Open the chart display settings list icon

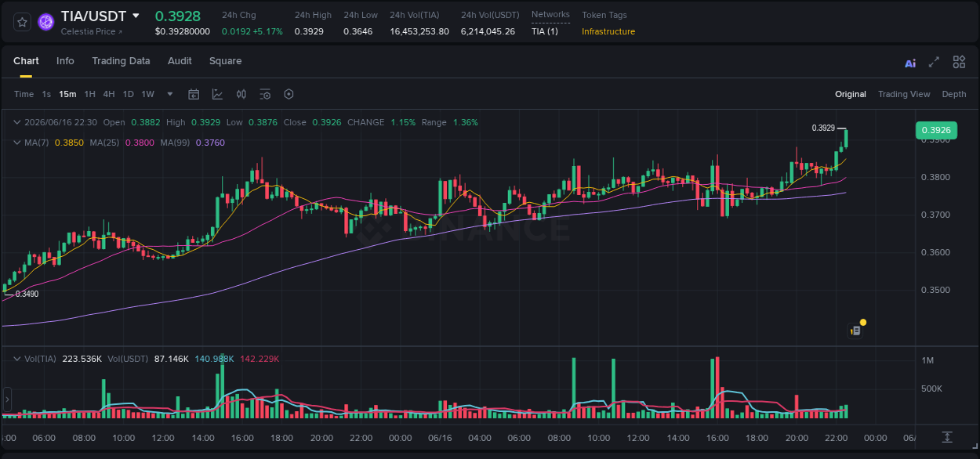pos(265,94)
